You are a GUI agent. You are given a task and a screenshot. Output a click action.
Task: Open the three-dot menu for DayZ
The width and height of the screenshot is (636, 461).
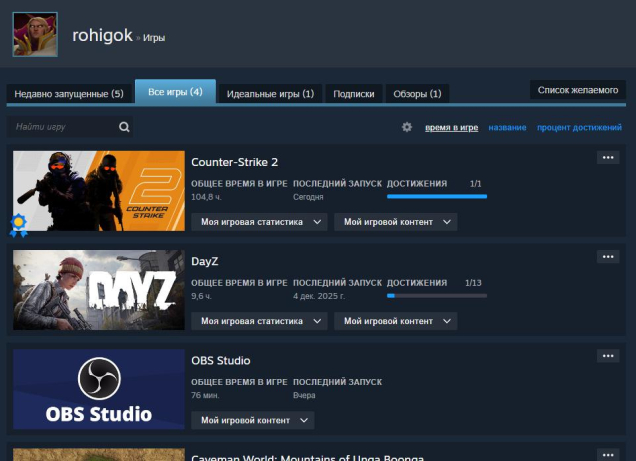608,257
